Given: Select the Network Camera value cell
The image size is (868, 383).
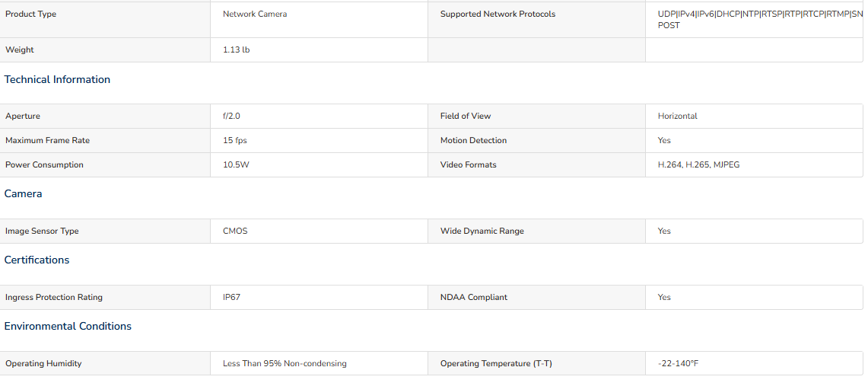Looking at the screenshot, I should tap(319, 20).
